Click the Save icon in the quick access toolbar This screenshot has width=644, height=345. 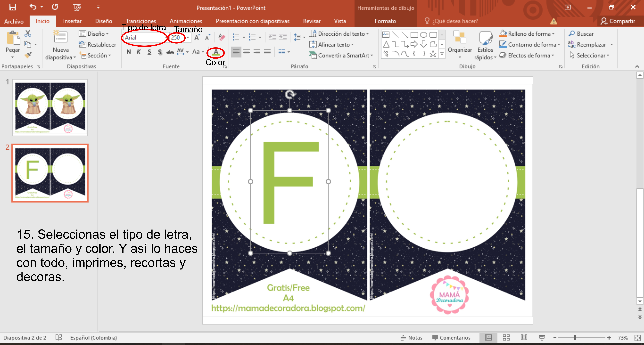coord(12,7)
